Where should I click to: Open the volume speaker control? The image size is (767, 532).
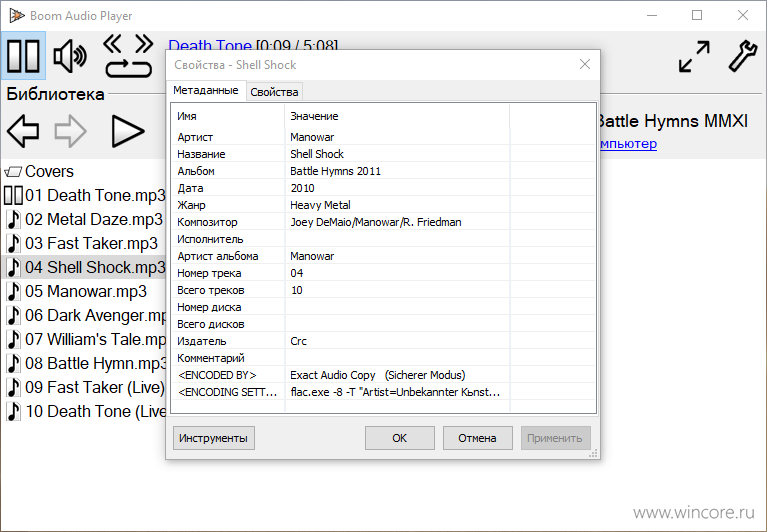coord(70,56)
